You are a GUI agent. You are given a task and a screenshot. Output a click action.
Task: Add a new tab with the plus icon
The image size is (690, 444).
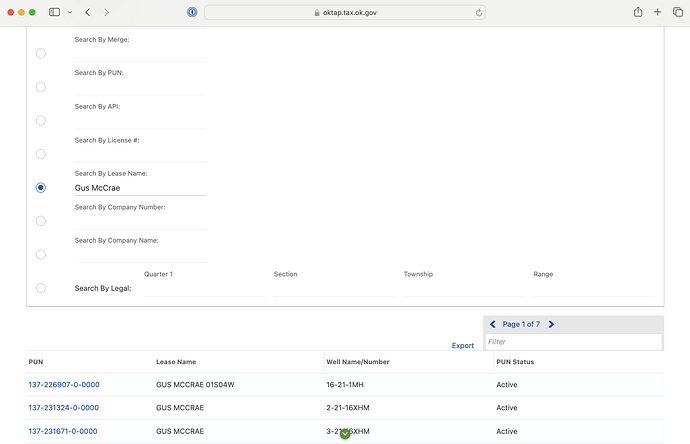657,12
